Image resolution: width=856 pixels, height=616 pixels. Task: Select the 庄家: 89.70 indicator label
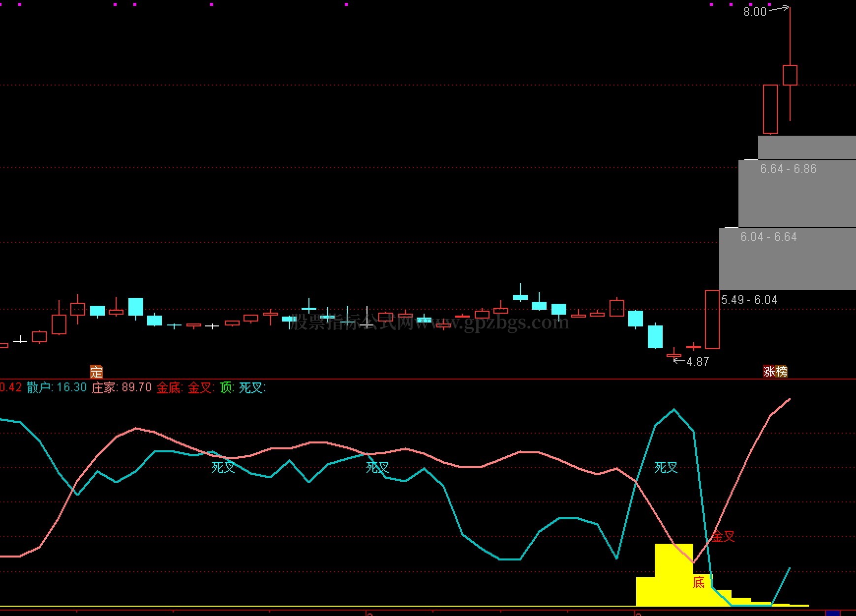122,388
